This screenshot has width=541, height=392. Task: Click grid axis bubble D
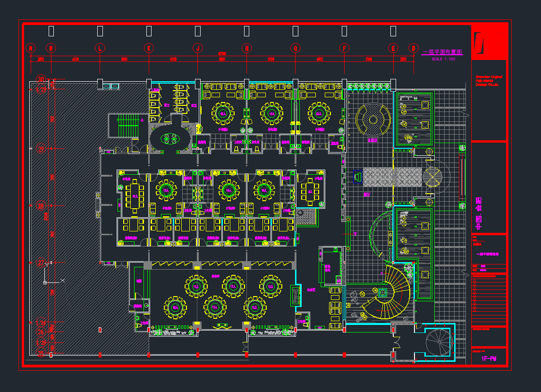pos(414,48)
